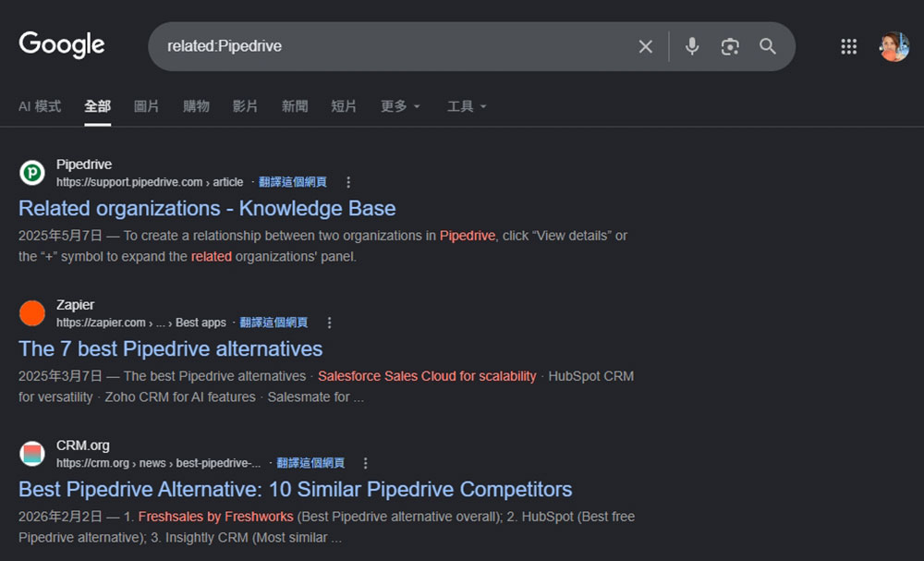Switch to 購物 shopping tab

pyautogui.click(x=196, y=106)
